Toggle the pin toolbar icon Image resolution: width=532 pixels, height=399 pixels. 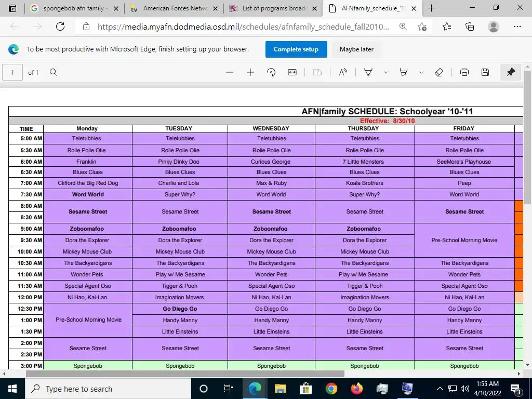511,72
